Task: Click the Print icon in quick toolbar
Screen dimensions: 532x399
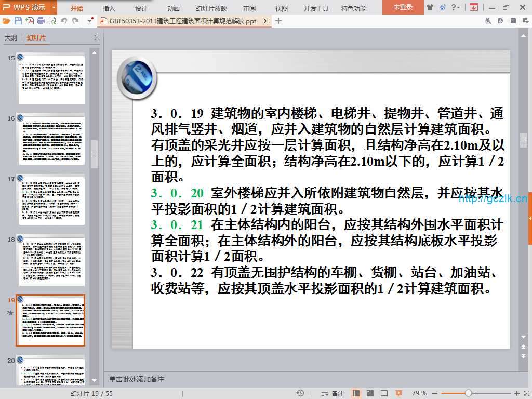Action: tap(41, 21)
